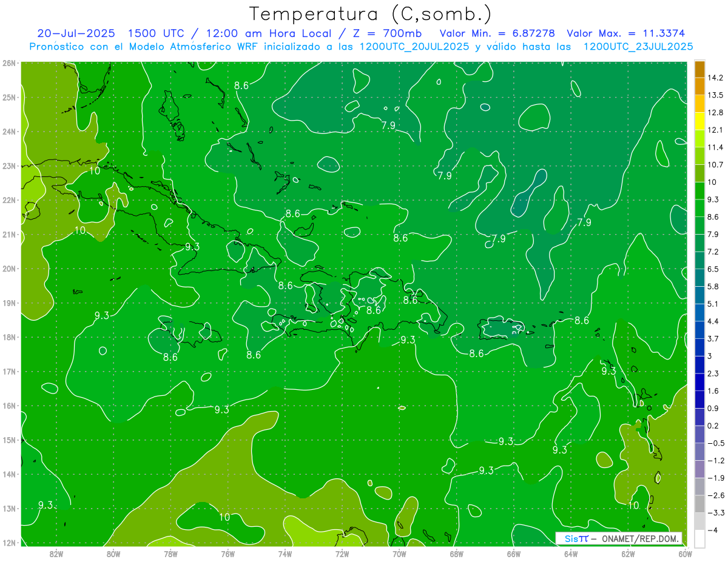728x562 pixels.
Task: Click the "12N" latitude axis label
Action: point(9,543)
